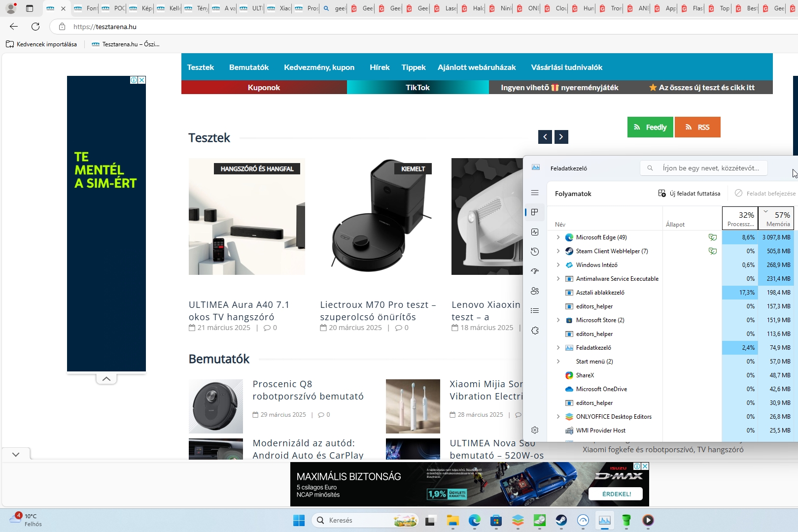The image size is (798, 532).
Task: Click the browser refresh icon
Action: point(35,27)
